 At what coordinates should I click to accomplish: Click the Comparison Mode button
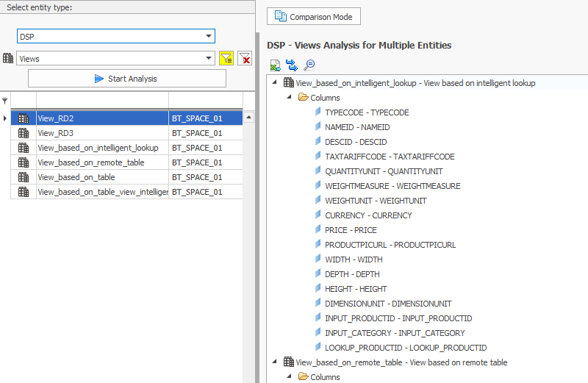click(x=314, y=16)
